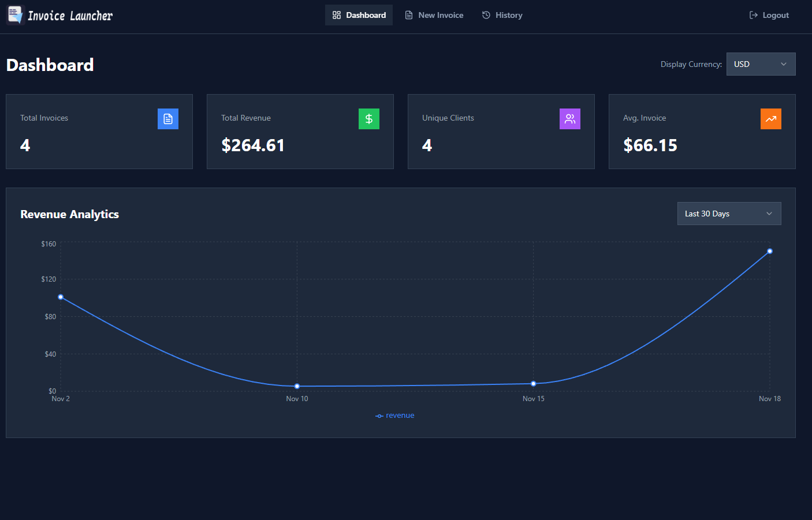Click the Revenue Analytics panel heading

pyautogui.click(x=69, y=214)
